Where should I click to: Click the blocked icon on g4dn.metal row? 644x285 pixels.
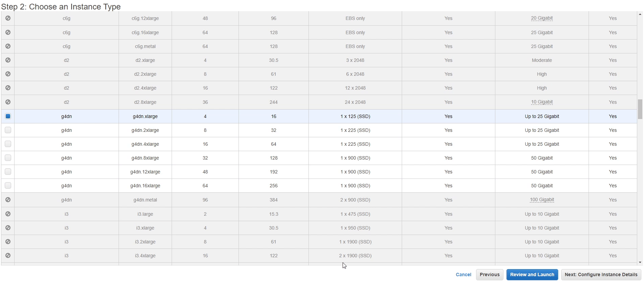click(x=8, y=200)
